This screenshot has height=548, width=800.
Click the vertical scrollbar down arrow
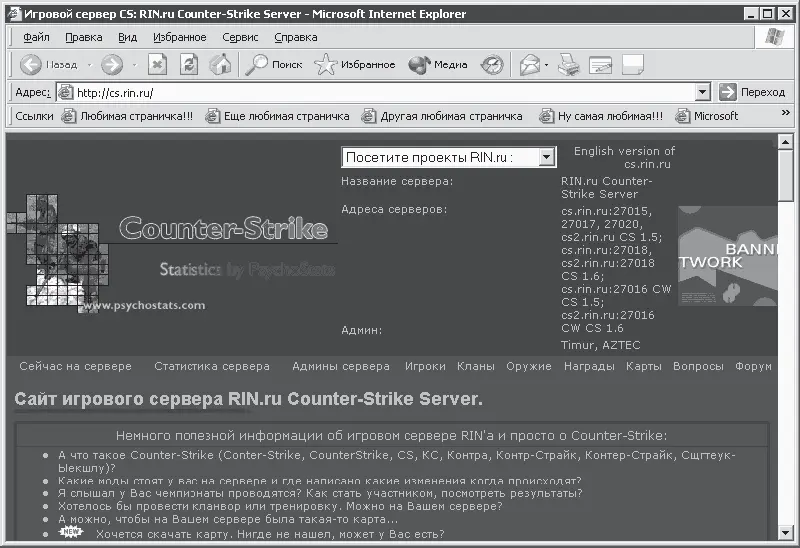(x=785, y=533)
